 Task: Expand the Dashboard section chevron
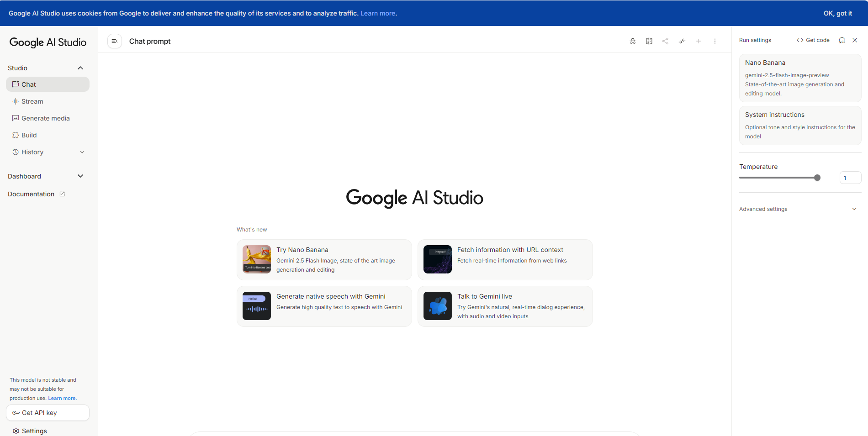point(80,176)
